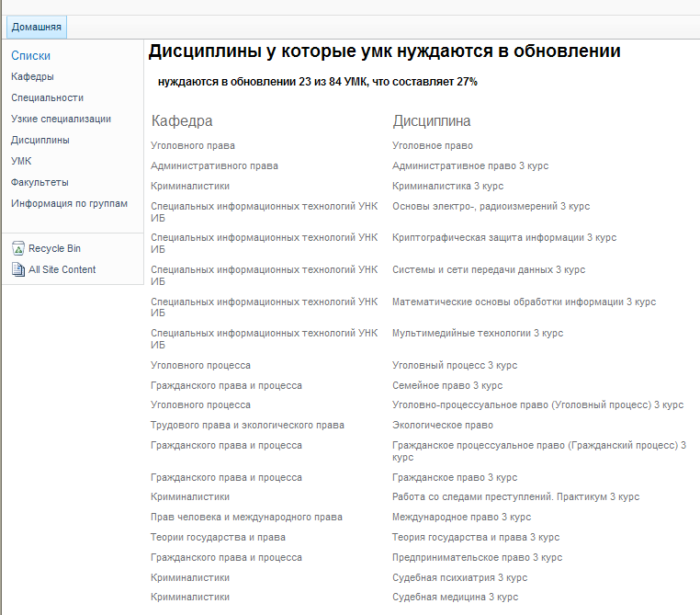Select Прав человека и международного права
Viewport: 700px width, 615px height.
pyautogui.click(x=246, y=518)
